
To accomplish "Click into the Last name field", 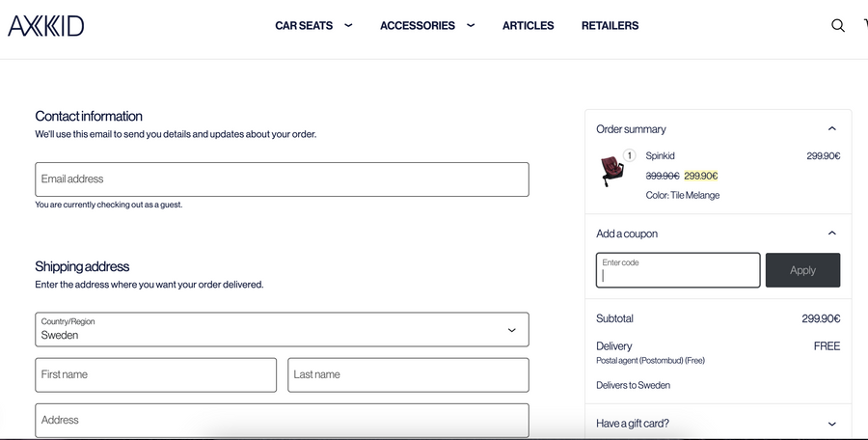I will [408, 375].
